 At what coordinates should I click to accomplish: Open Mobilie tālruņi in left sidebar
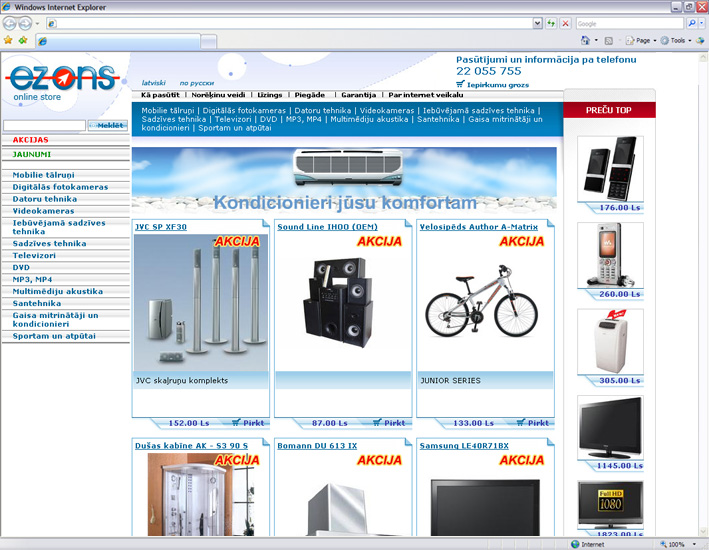(x=43, y=175)
